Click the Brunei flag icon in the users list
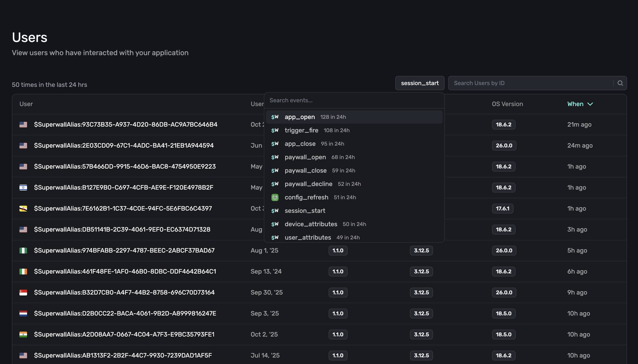Image resolution: width=638 pixels, height=364 pixels. pos(23,209)
